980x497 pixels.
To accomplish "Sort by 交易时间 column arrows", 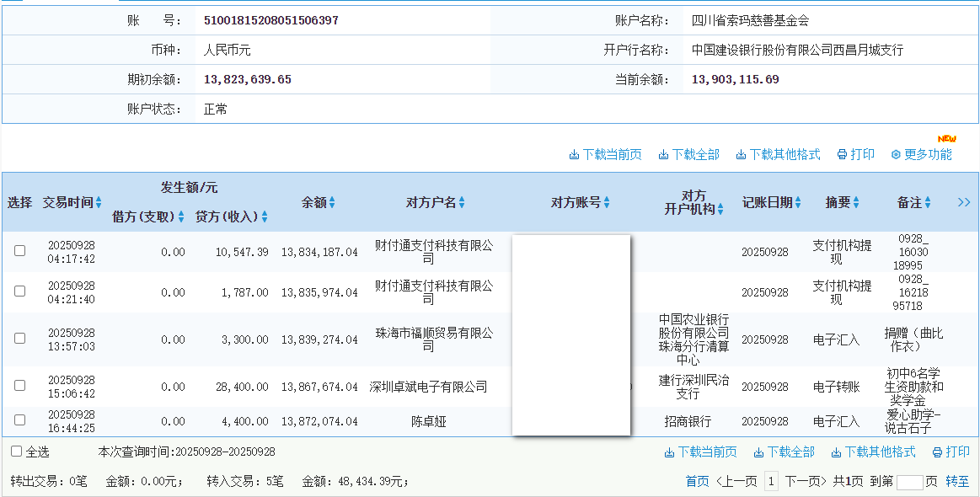I will coord(99,203).
